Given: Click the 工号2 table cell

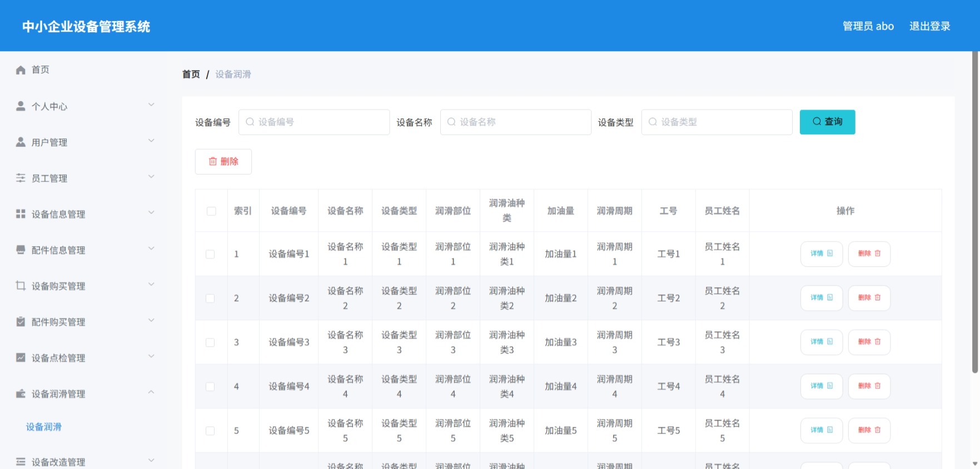Looking at the screenshot, I should coord(668,298).
